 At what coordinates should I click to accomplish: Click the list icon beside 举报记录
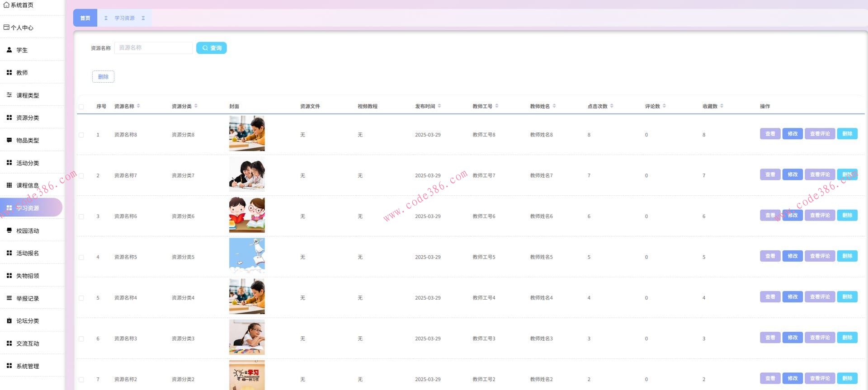pyautogui.click(x=9, y=298)
